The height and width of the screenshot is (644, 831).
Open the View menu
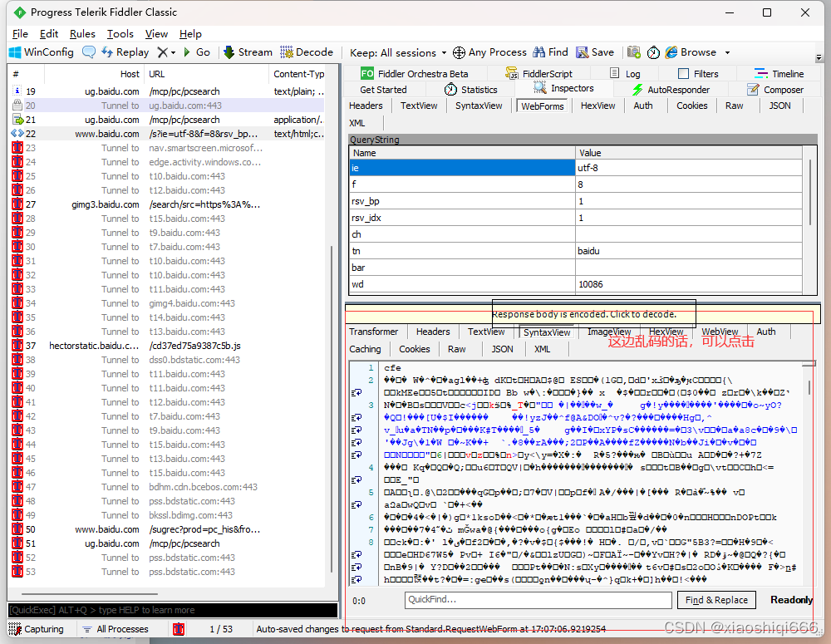156,33
